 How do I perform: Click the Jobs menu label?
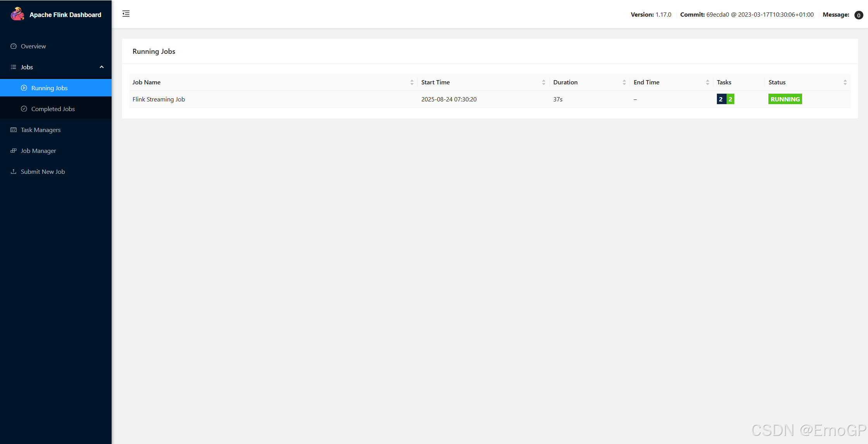[27, 67]
